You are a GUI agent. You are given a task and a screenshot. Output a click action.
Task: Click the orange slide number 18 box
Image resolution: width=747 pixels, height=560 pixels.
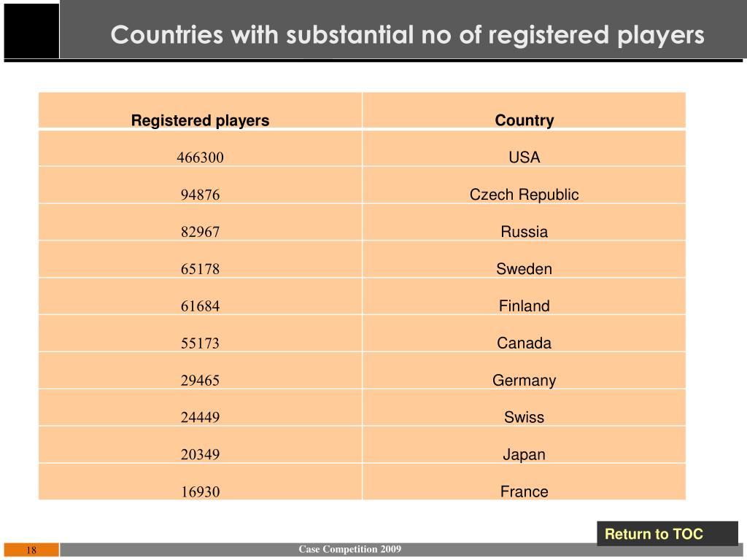click(31, 550)
